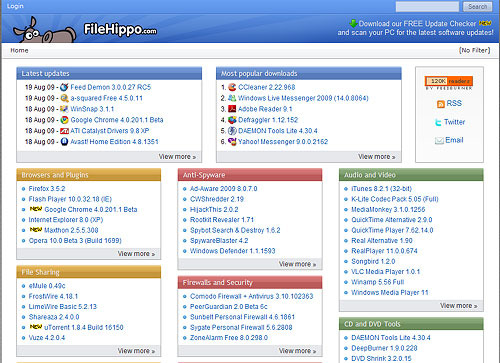Go to Home in the breadcrumb
Screen dimensions: 500x363
click(x=19, y=50)
